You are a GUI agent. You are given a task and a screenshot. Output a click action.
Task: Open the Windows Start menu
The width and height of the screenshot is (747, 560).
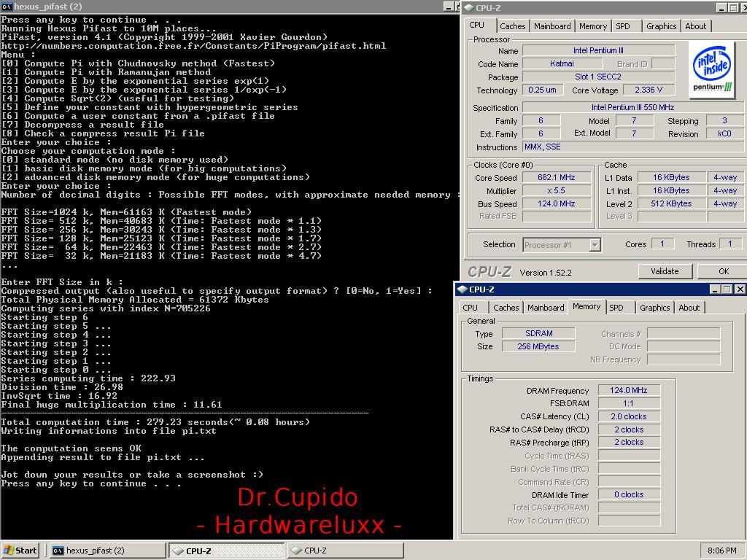(x=20, y=551)
